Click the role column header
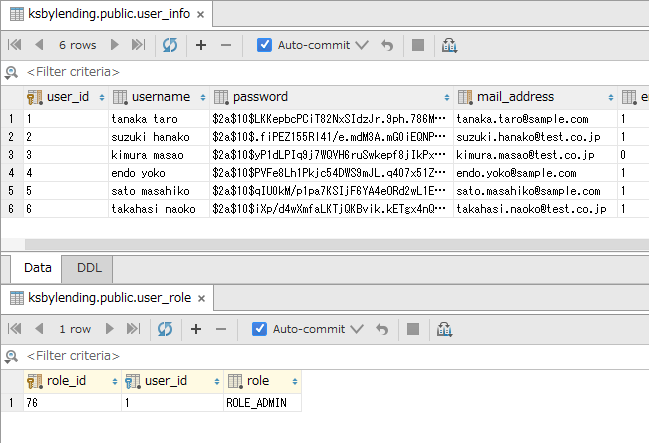 [x=262, y=381]
